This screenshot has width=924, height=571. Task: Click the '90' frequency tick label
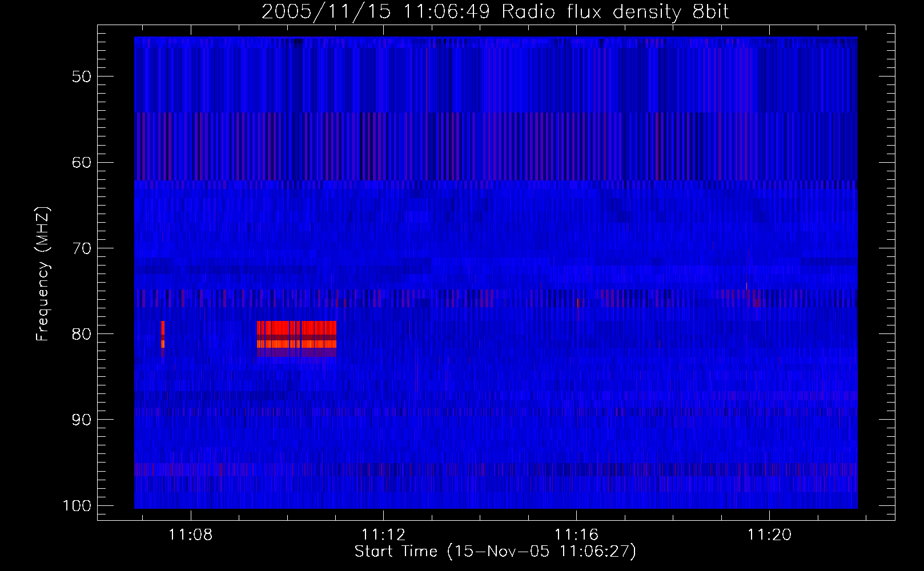(82, 420)
